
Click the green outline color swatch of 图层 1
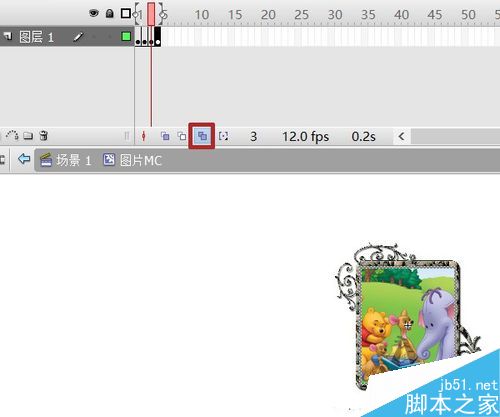[126, 36]
